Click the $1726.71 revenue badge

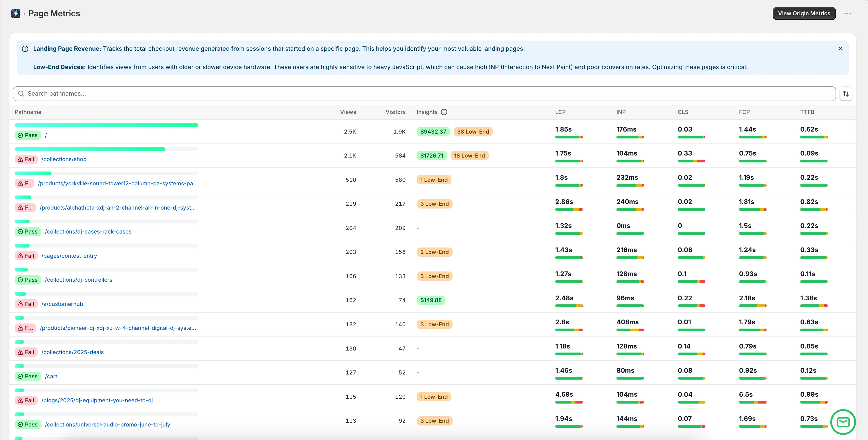pos(432,156)
